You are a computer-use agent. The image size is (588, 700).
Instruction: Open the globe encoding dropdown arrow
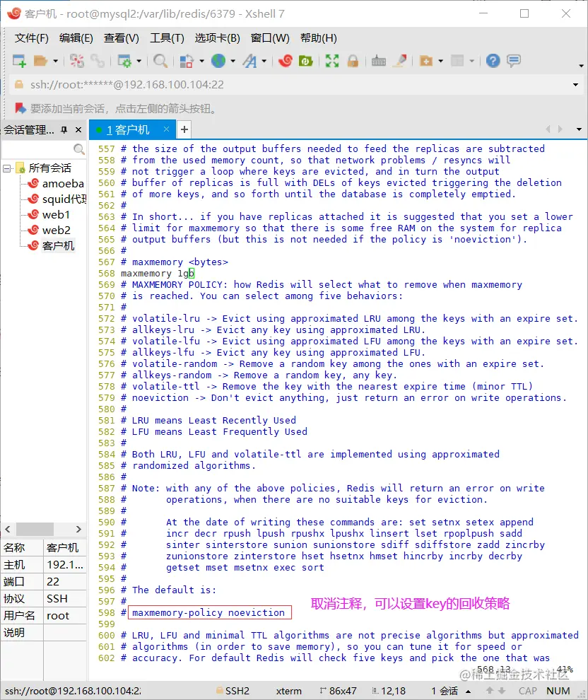pyautogui.click(x=233, y=61)
